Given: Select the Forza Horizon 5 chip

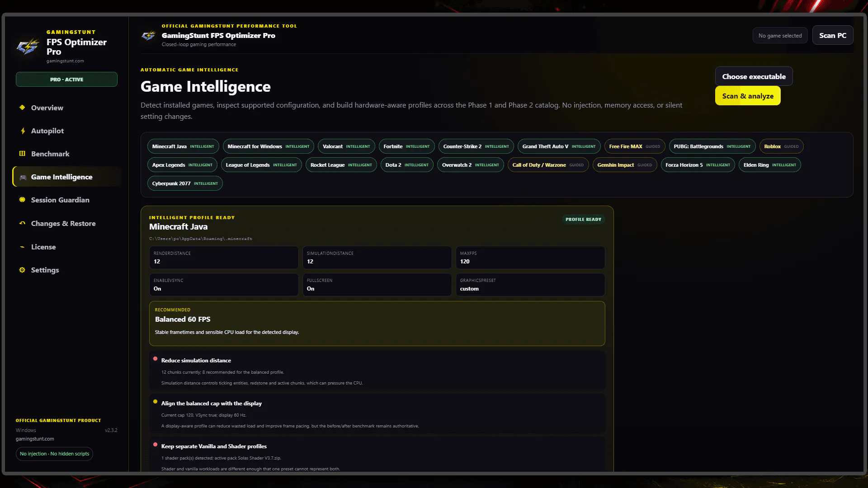Looking at the screenshot, I should point(698,165).
